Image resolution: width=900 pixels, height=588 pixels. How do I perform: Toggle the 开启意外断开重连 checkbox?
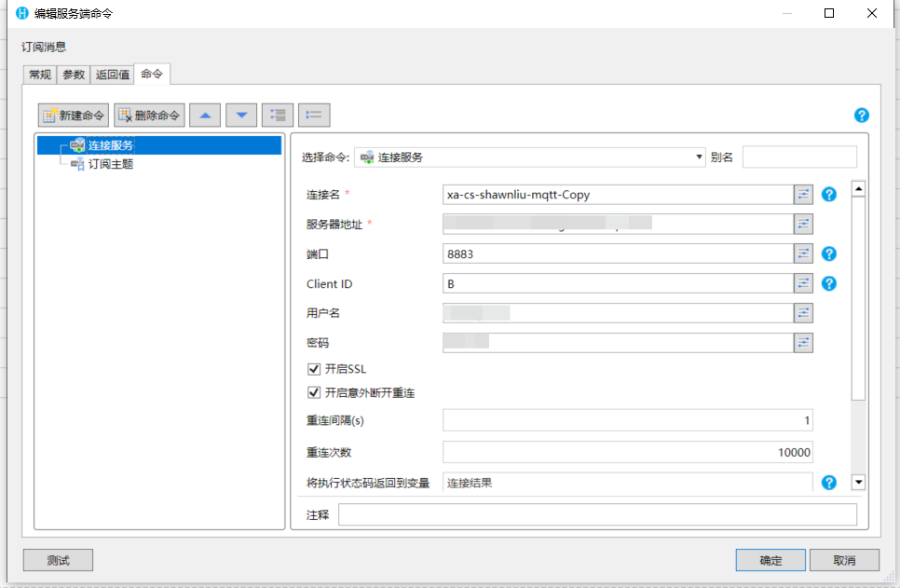[x=314, y=393]
